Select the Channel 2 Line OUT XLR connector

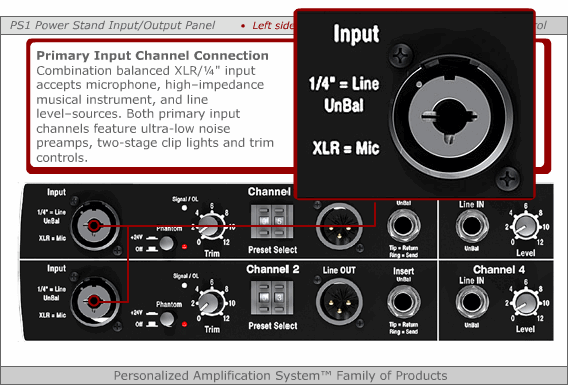(x=339, y=302)
